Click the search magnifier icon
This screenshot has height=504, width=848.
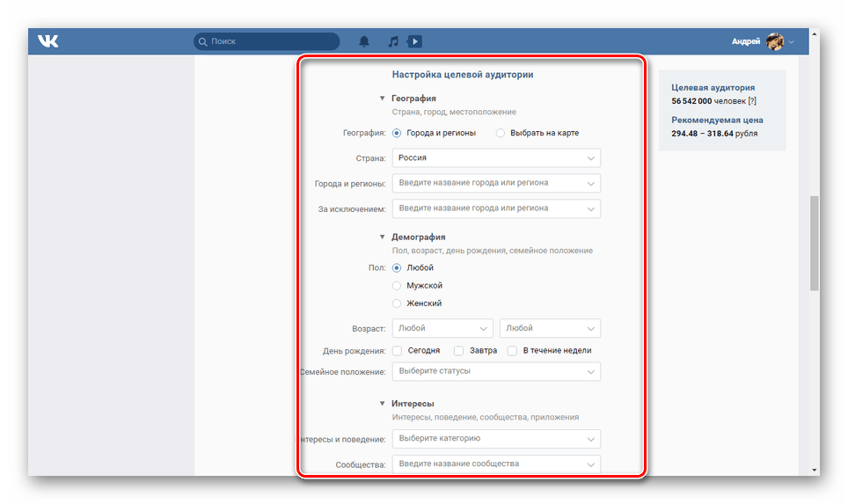tap(203, 41)
